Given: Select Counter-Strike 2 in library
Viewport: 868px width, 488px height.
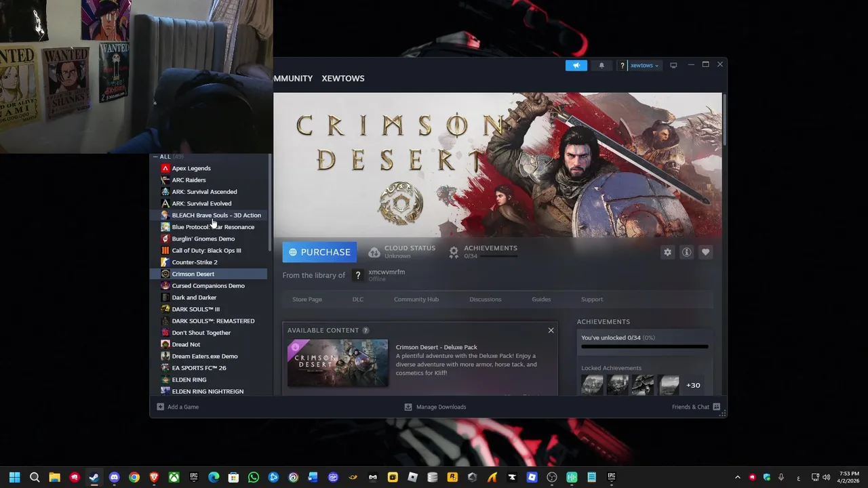Looking at the screenshot, I should [209, 262].
